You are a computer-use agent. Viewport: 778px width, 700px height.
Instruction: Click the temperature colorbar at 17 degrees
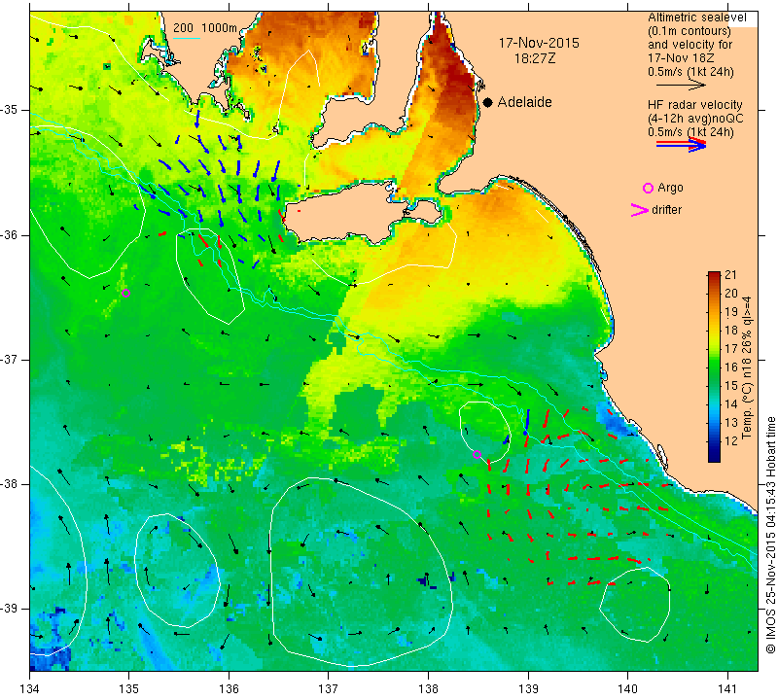click(714, 348)
